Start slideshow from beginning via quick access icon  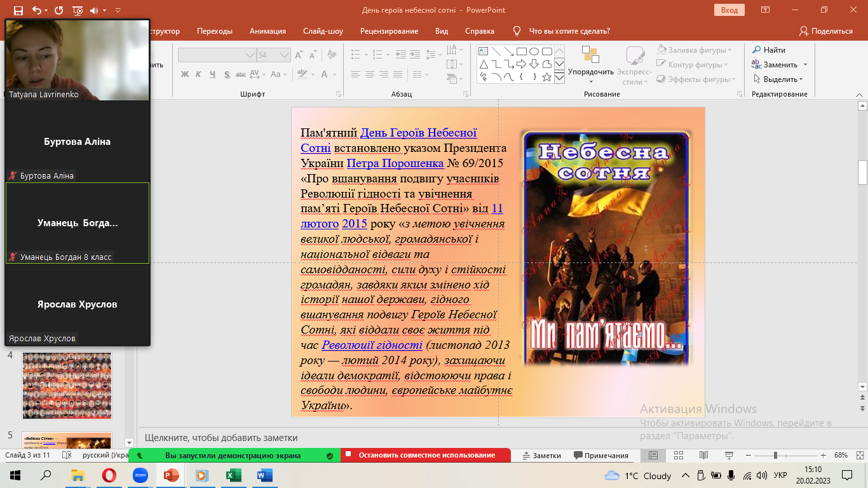click(78, 10)
